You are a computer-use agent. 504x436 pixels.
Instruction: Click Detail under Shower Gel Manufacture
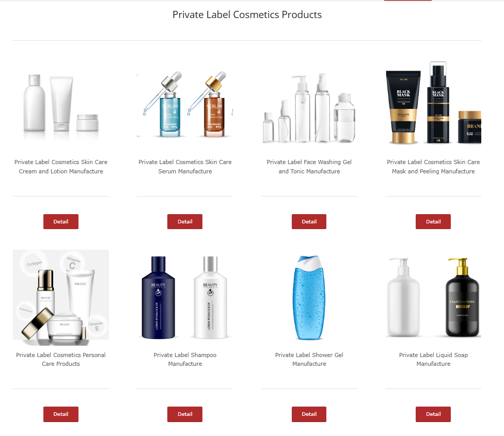[x=309, y=414]
